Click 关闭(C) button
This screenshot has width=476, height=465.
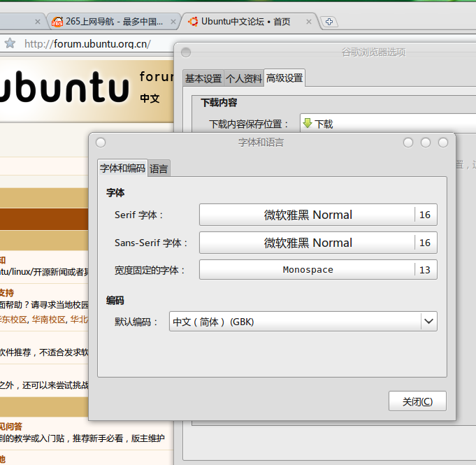pyautogui.click(x=417, y=401)
